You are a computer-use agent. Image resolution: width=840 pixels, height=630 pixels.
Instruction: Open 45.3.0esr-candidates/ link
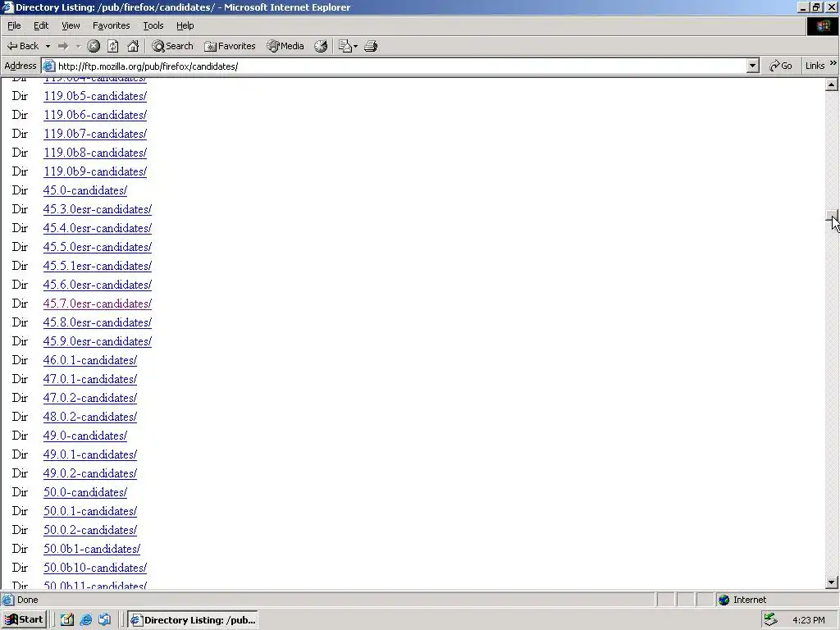pos(98,209)
